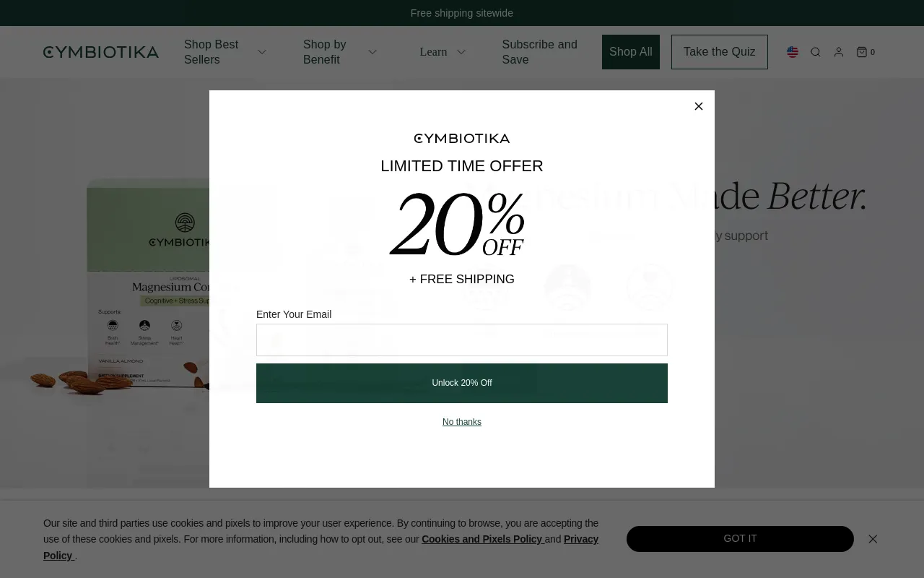Expand the Shop by Benefit chevron

(372, 52)
